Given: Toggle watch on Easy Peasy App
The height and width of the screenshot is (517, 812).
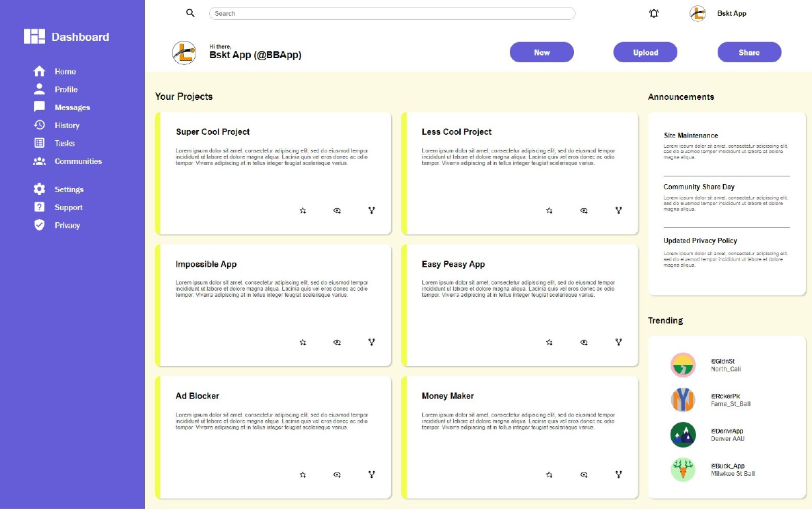Looking at the screenshot, I should click(x=584, y=343).
